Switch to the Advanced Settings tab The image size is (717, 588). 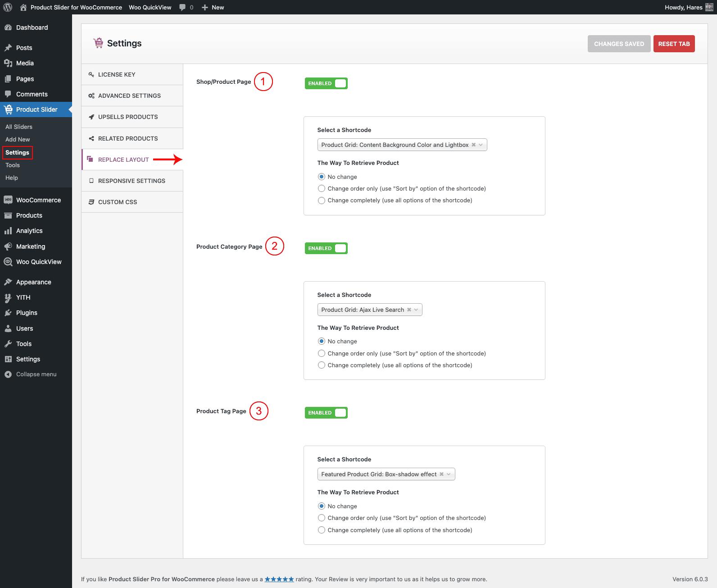[129, 96]
